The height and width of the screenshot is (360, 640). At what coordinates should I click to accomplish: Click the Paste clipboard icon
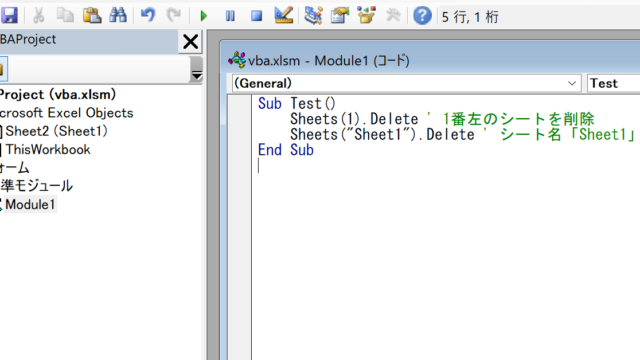point(92,16)
